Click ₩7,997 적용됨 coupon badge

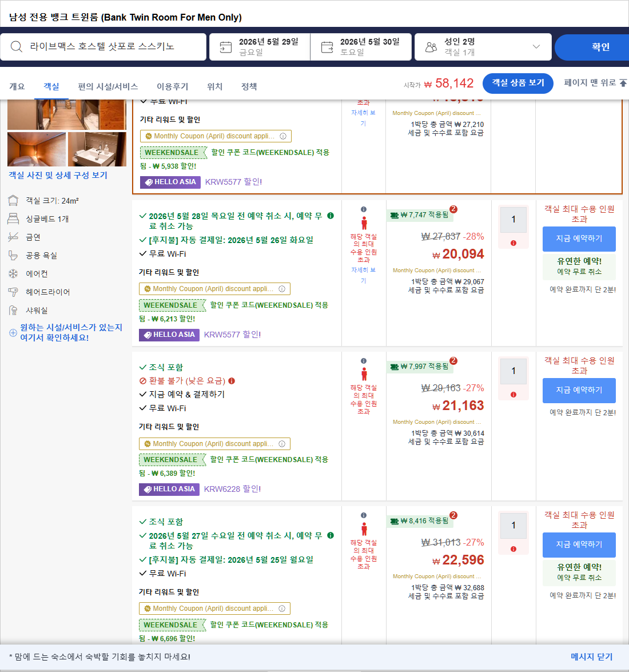point(420,367)
